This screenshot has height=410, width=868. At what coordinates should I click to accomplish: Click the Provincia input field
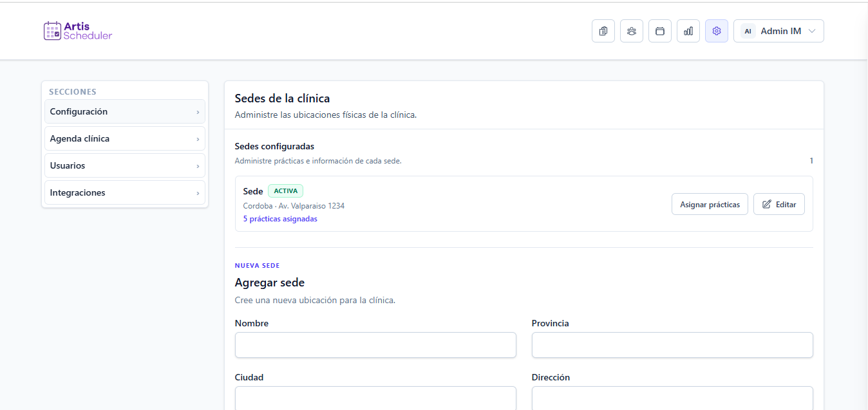(x=672, y=345)
